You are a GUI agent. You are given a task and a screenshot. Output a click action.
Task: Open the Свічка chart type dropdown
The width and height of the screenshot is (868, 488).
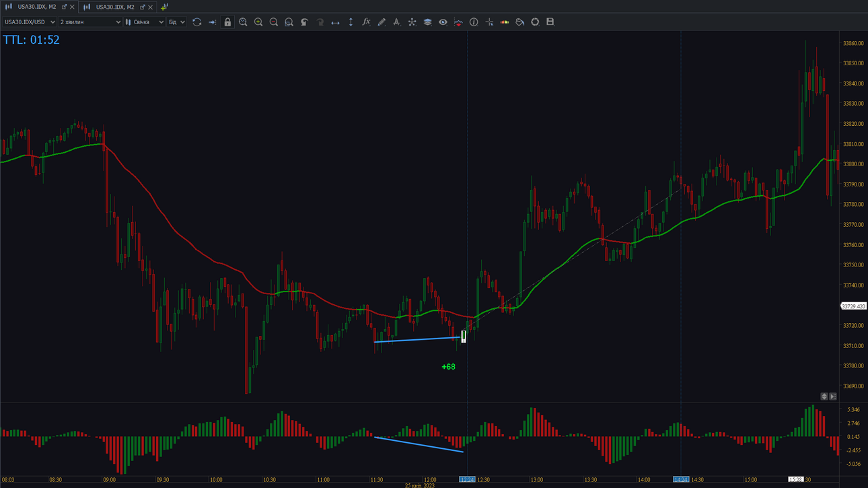pyautogui.click(x=145, y=22)
